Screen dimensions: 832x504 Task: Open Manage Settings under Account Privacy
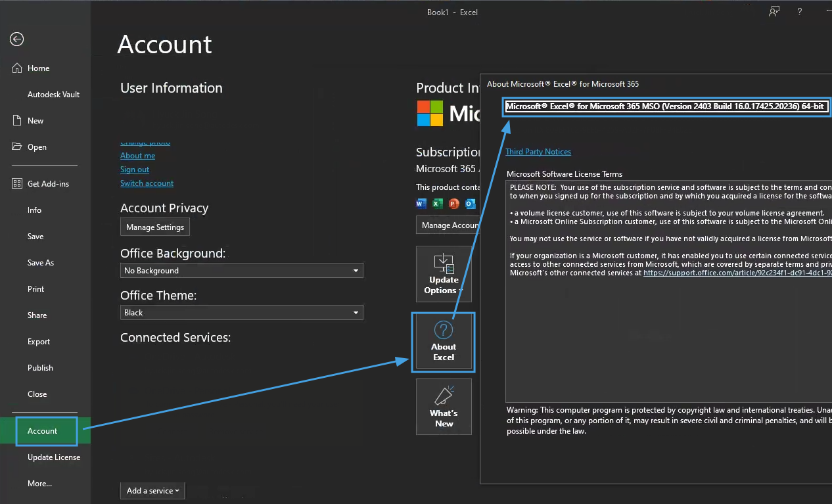(155, 227)
